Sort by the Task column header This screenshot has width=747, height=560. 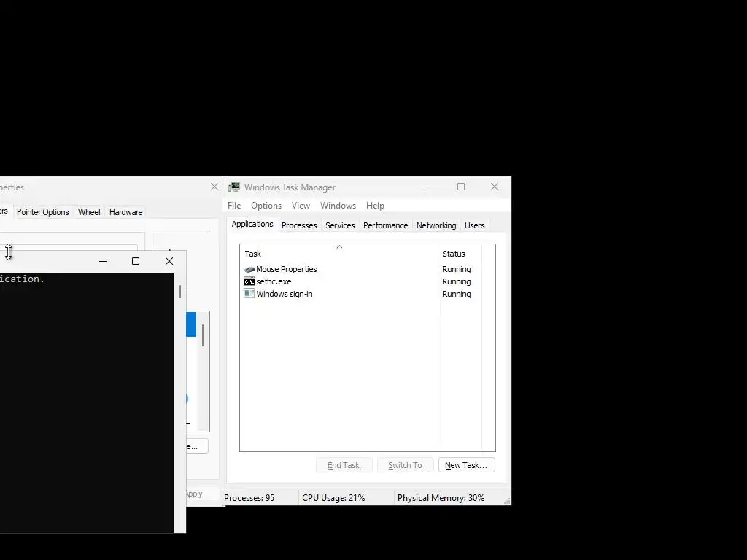(x=338, y=254)
